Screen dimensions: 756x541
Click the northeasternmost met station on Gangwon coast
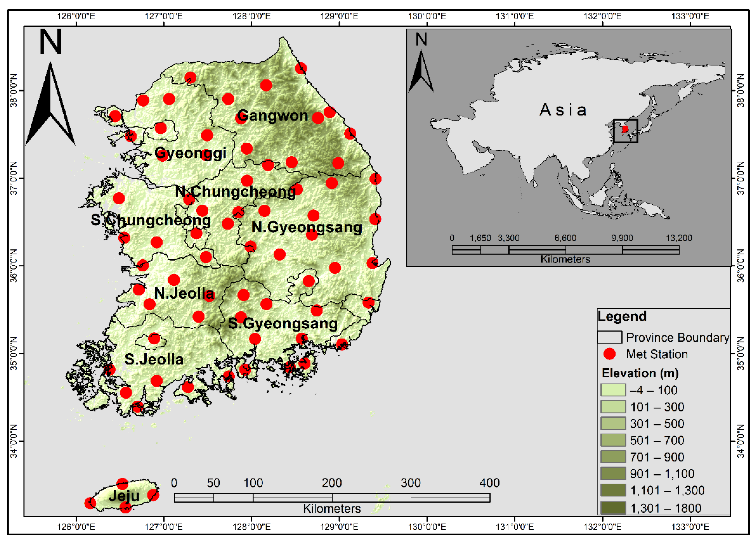(x=301, y=68)
